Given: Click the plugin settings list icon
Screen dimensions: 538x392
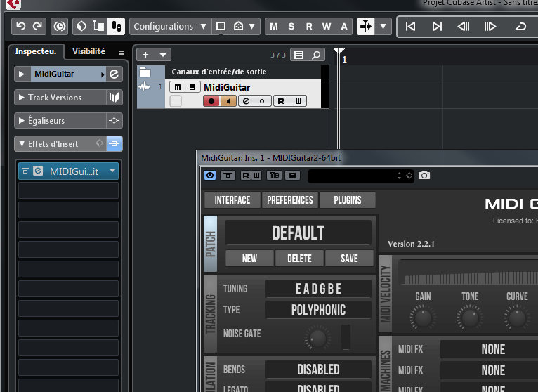Looking at the screenshot, I should pos(292,176).
